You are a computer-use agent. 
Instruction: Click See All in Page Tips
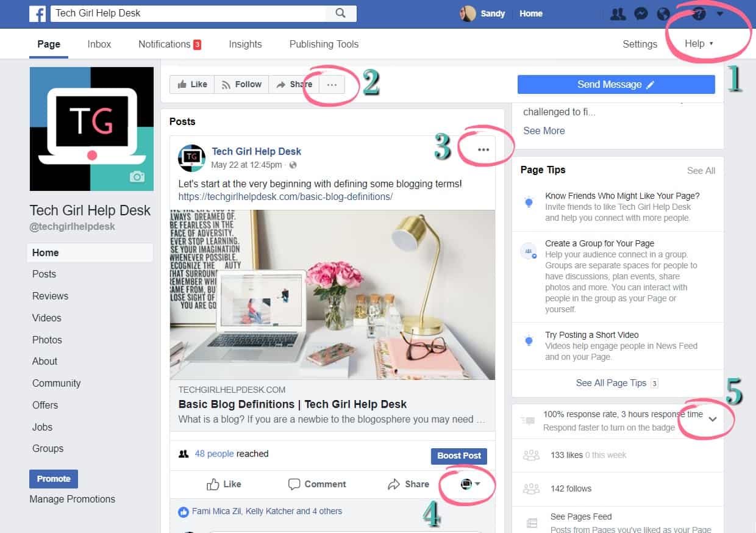(701, 171)
